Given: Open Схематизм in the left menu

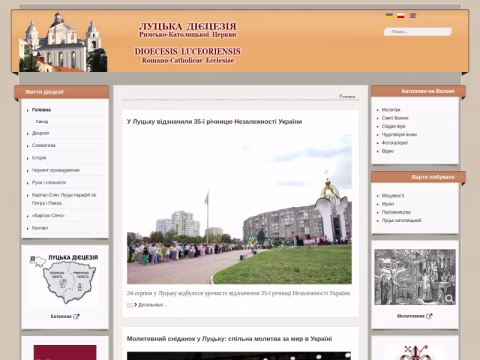Looking at the screenshot, I should [x=44, y=145].
